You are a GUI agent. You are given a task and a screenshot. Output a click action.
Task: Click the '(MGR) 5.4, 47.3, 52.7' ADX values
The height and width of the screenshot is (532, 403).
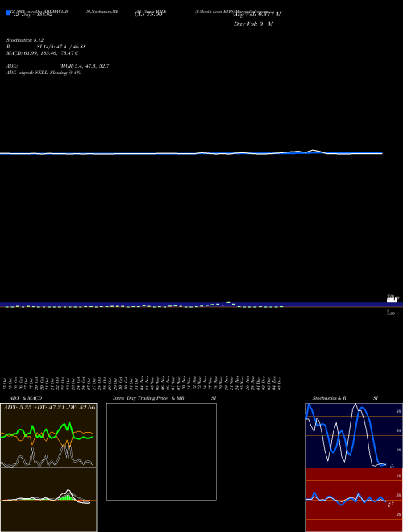[x=84, y=66]
